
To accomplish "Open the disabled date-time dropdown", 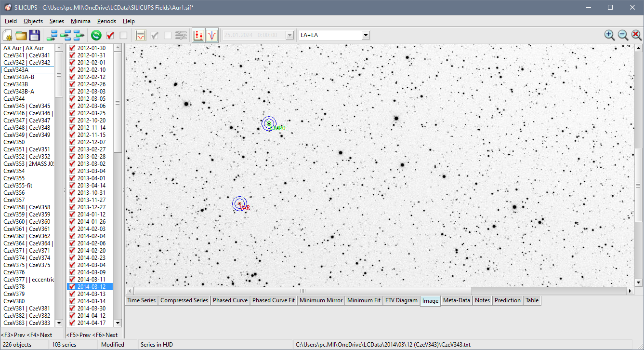I will coord(289,35).
